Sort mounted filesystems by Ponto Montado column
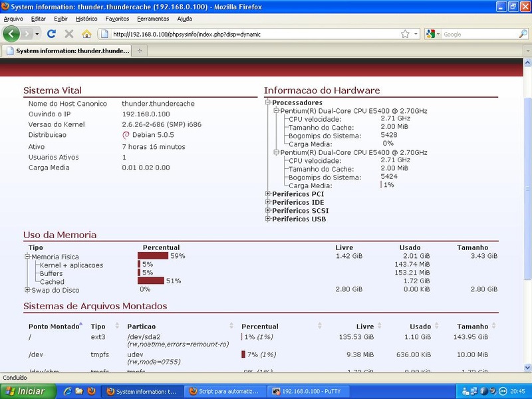This screenshot has width=532, height=399. pos(54,327)
